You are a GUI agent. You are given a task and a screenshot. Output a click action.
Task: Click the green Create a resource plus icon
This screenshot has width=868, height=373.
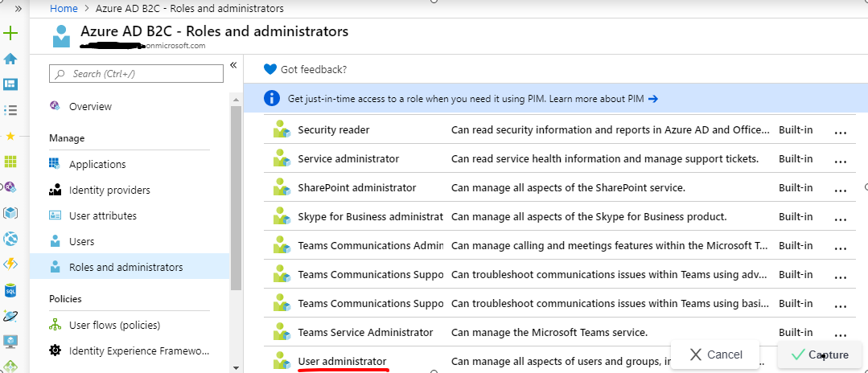[10, 34]
